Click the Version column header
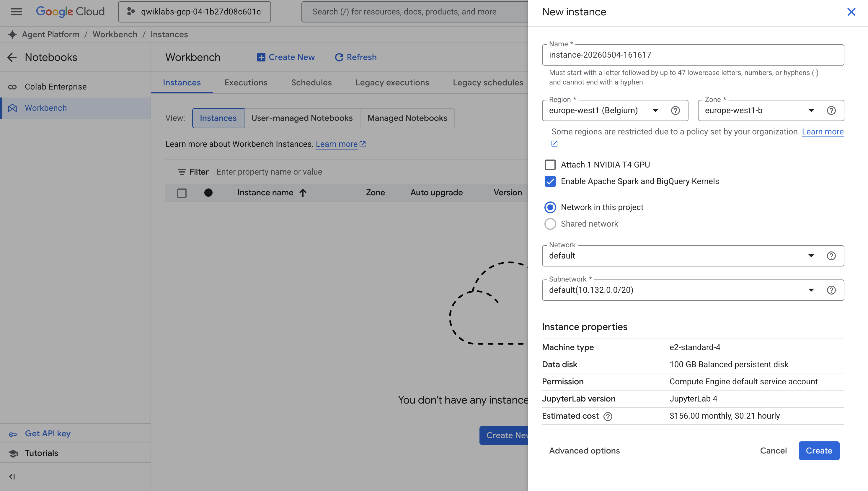 click(x=508, y=193)
